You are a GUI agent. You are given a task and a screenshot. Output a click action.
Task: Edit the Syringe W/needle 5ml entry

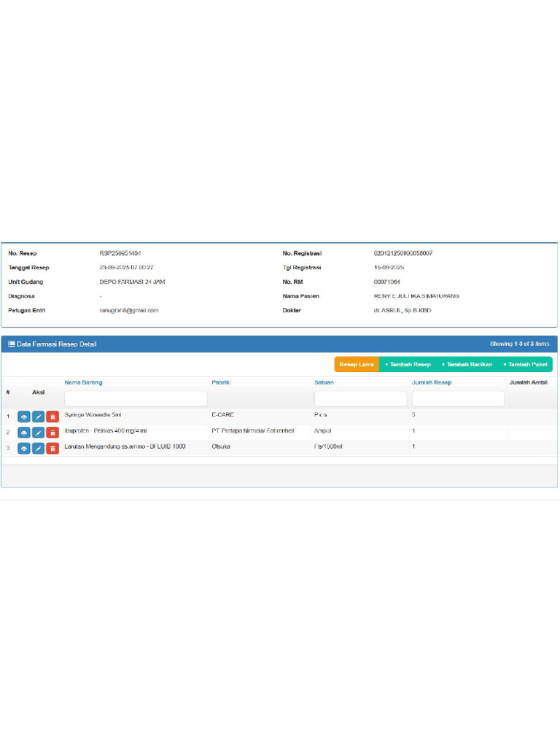tap(38, 417)
